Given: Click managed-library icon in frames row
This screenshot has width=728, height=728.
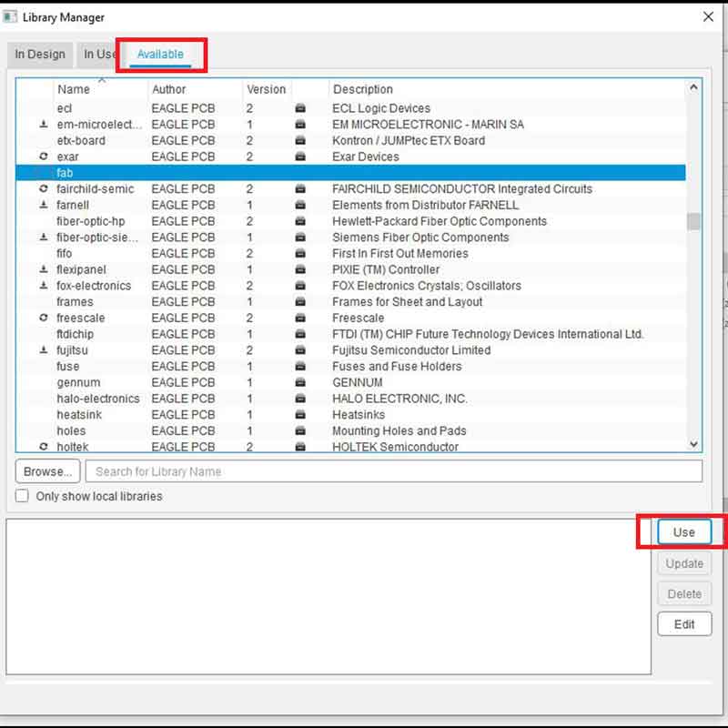Looking at the screenshot, I should pyautogui.click(x=300, y=302).
